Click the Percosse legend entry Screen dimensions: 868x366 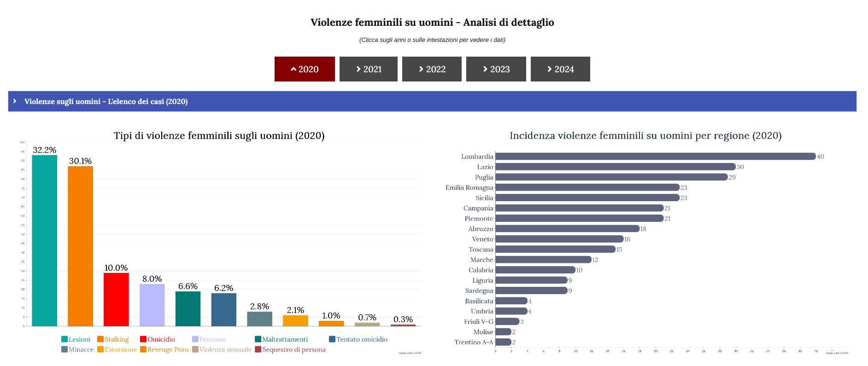(209, 339)
